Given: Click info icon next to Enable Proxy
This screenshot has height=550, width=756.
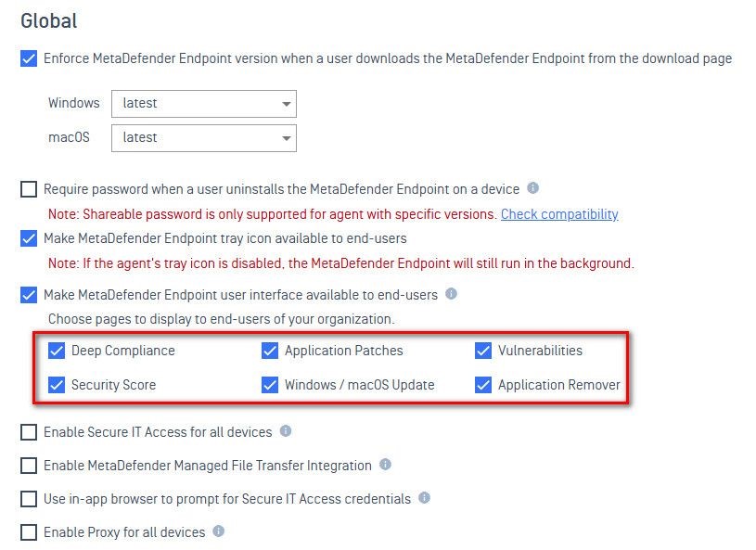Looking at the screenshot, I should tap(218, 531).
